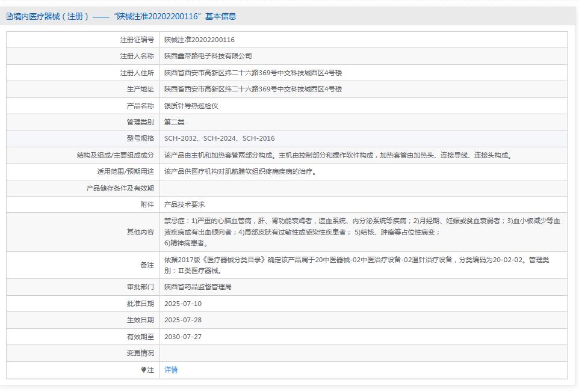Screen dimensions: 579x392
Task: Click the 管理类别 value 第二类
Action: (x=176, y=121)
